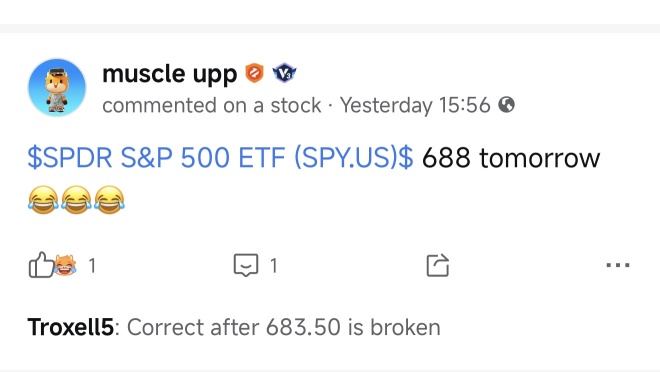Open Troxell5's profile from the comment
Image resolution: width=660 pixels, height=372 pixels.
(x=70, y=327)
